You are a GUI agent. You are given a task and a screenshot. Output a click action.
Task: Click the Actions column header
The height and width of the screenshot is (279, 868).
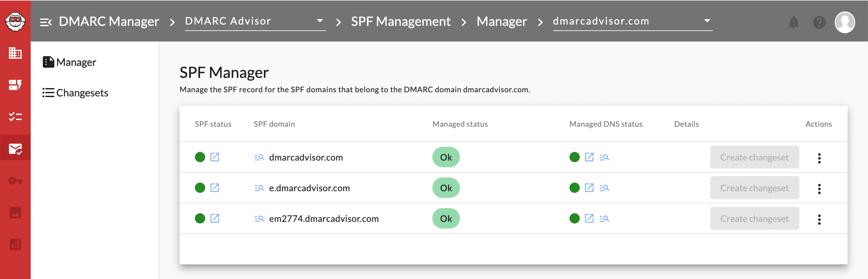point(818,124)
